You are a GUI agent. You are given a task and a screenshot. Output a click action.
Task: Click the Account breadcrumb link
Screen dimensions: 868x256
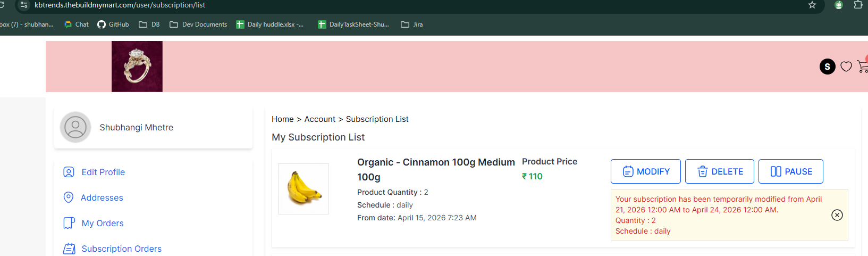(x=320, y=119)
